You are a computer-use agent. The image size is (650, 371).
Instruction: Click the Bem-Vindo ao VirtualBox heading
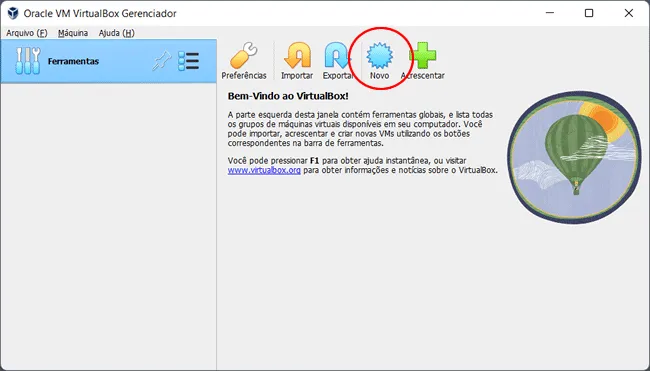click(x=288, y=96)
